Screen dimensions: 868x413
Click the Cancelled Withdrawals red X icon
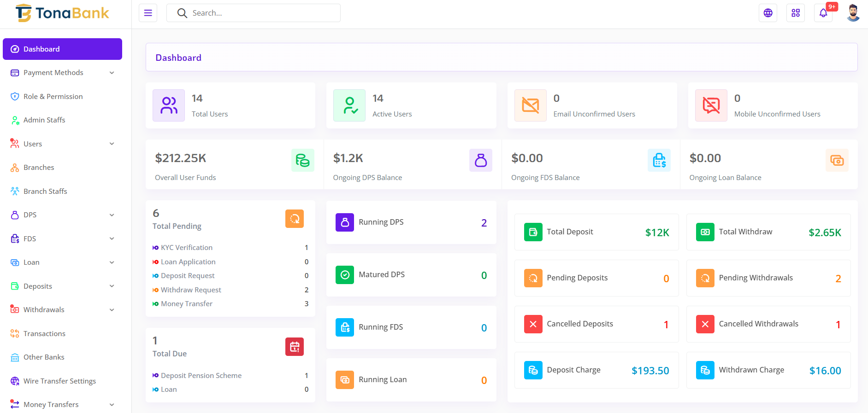click(x=705, y=324)
